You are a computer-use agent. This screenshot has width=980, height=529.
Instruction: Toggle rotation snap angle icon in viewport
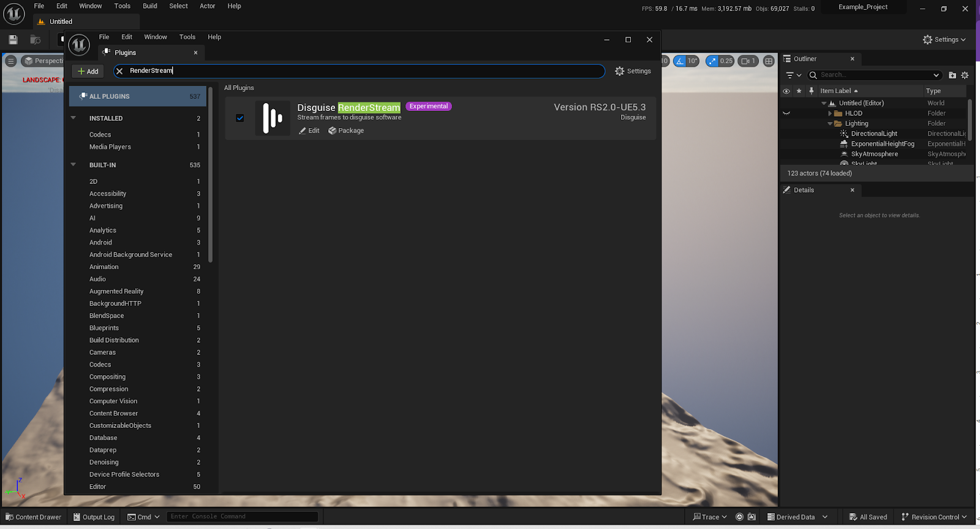point(680,61)
